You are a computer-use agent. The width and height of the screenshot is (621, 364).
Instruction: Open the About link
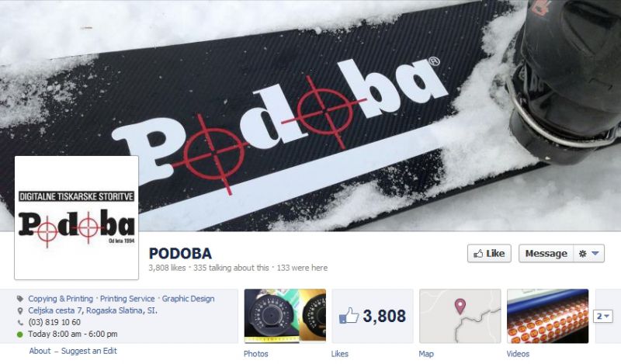click(40, 351)
